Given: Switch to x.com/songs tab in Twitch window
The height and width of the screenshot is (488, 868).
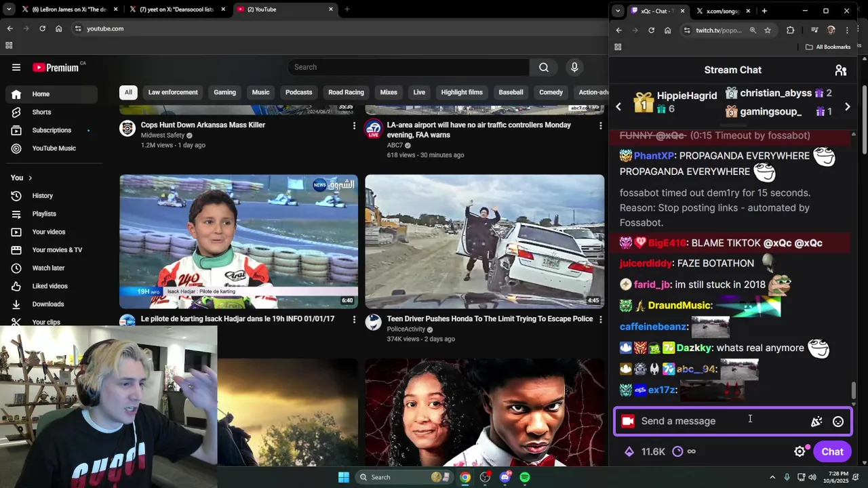Looking at the screenshot, I should [x=723, y=11].
